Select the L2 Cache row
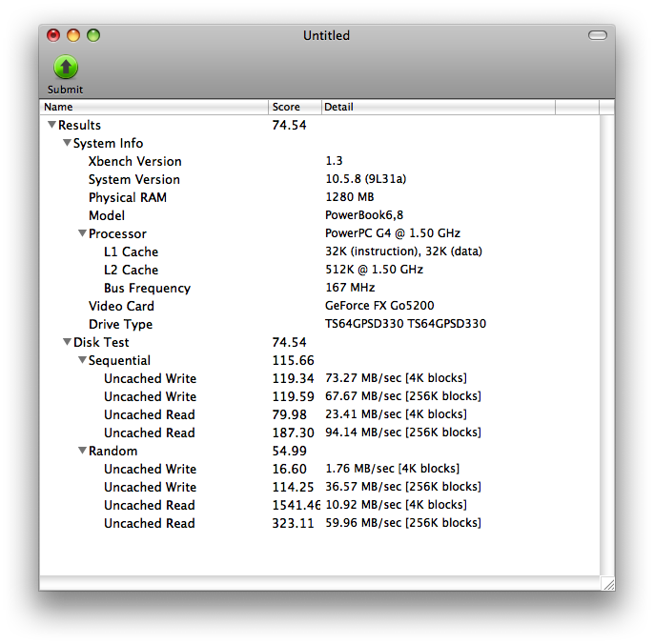Viewport: 654px width, 644px height. [320, 270]
